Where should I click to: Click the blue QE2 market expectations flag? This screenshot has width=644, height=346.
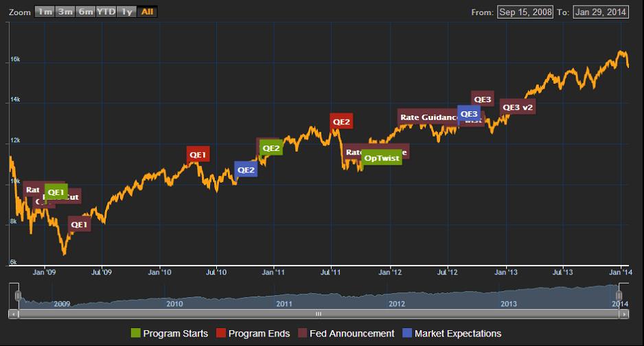coord(246,170)
